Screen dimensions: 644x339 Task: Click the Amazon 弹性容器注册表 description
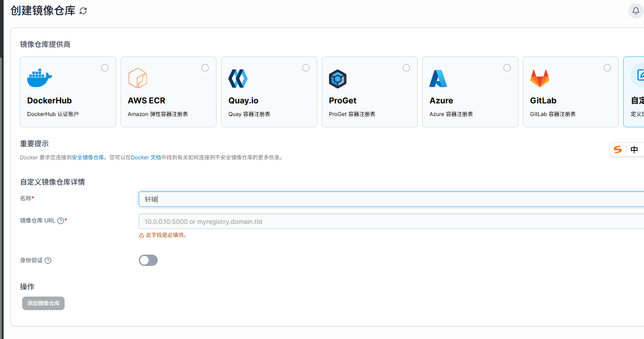tap(158, 114)
